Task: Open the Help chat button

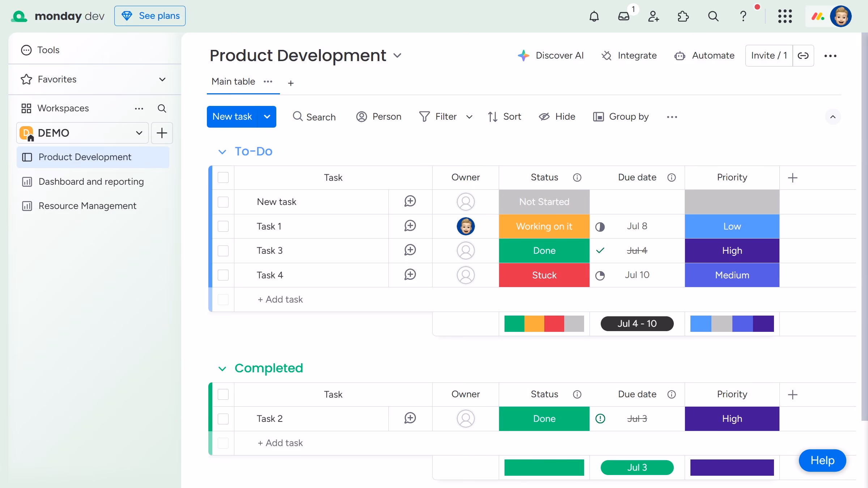Action: click(x=822, y=461)
